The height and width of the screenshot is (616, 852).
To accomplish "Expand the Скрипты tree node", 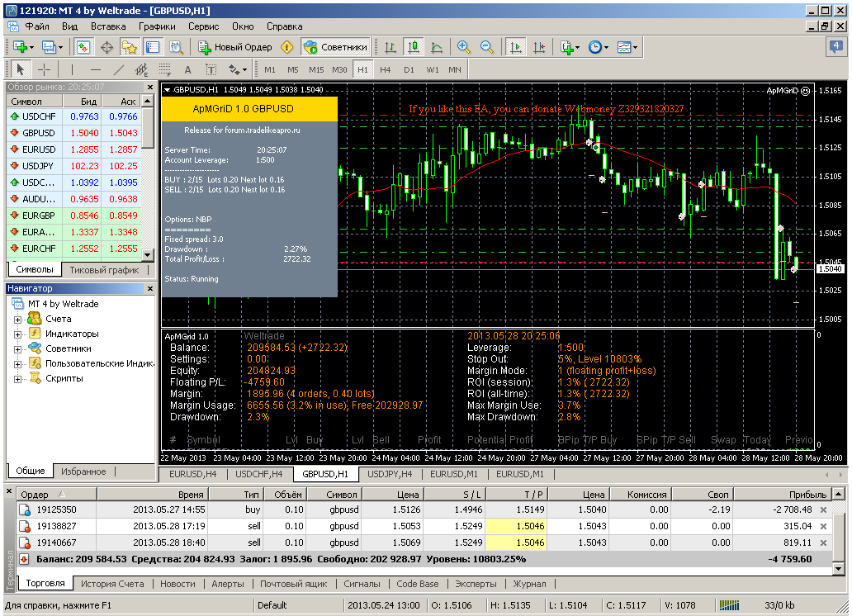I will pyautogui.click(x=17, y=379).
